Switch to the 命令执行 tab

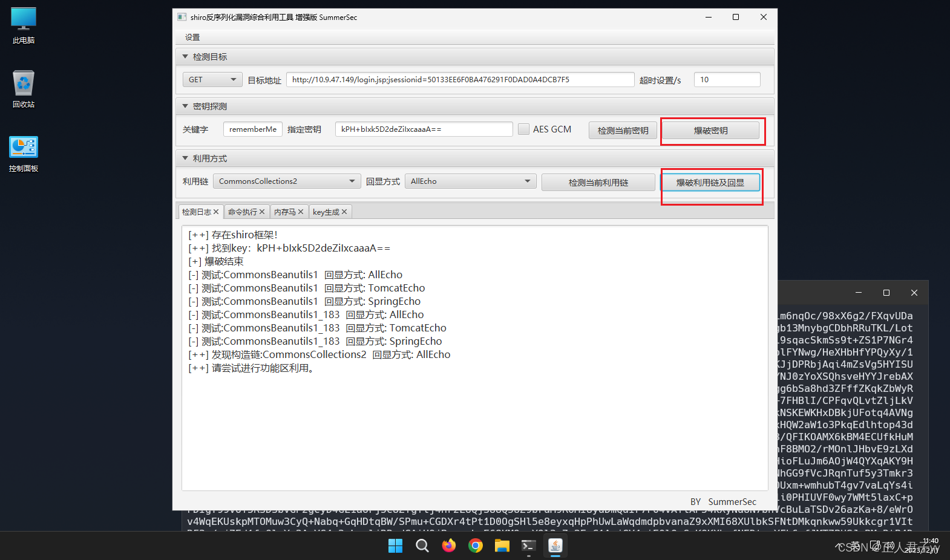tap(242, 212)
